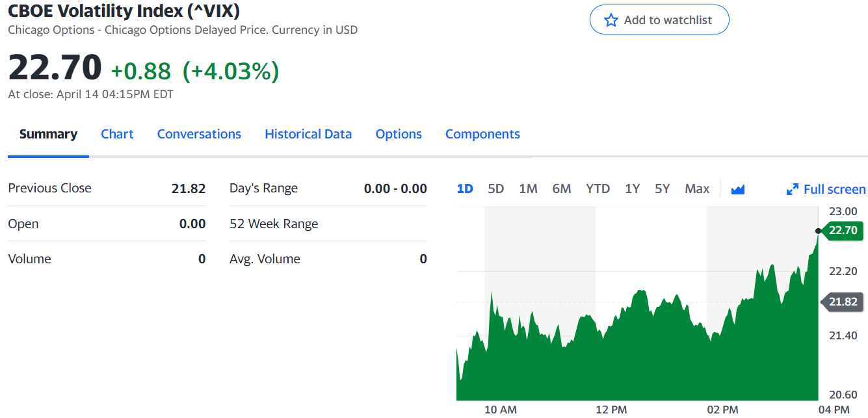View the Components tab
Viewport: 868px width, 418px height.
point(482,134)
